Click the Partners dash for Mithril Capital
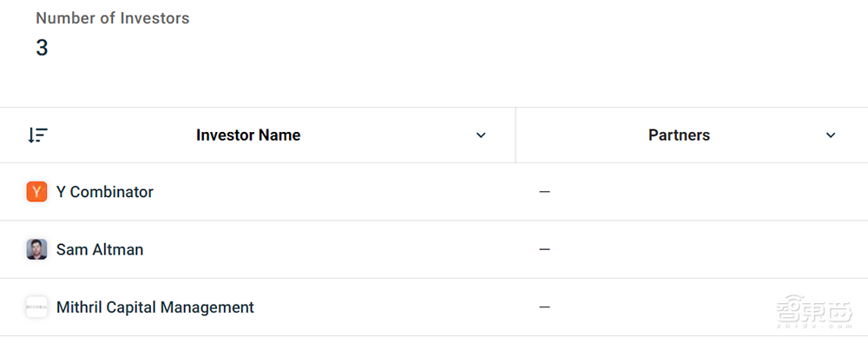This screenshot has width=868, height=343. pos(545,307)
